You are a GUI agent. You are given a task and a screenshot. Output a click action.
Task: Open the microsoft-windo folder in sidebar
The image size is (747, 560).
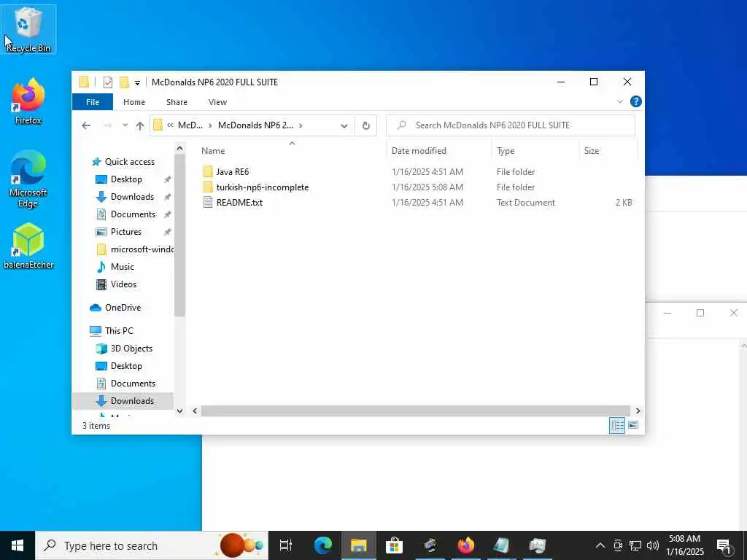click(142, 249)
